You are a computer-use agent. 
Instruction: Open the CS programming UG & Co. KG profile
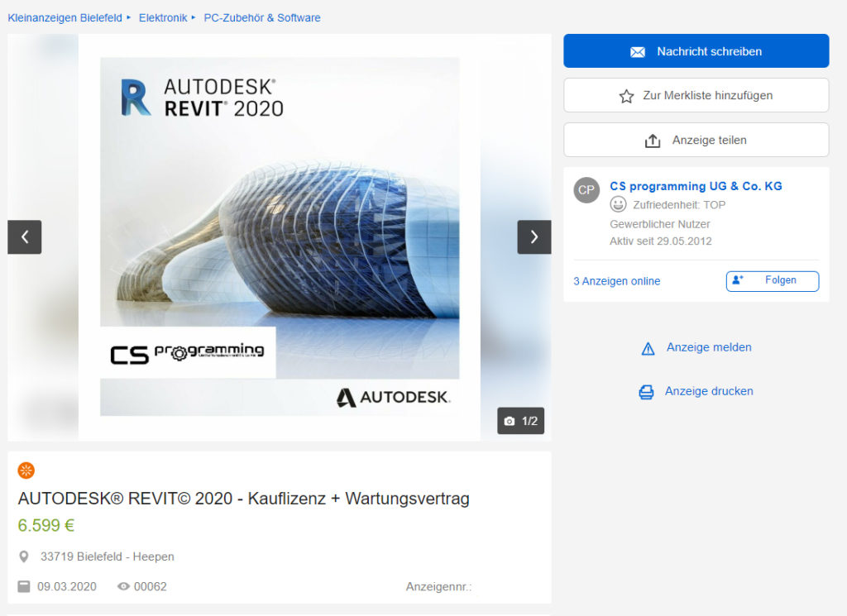coord(696,186)
